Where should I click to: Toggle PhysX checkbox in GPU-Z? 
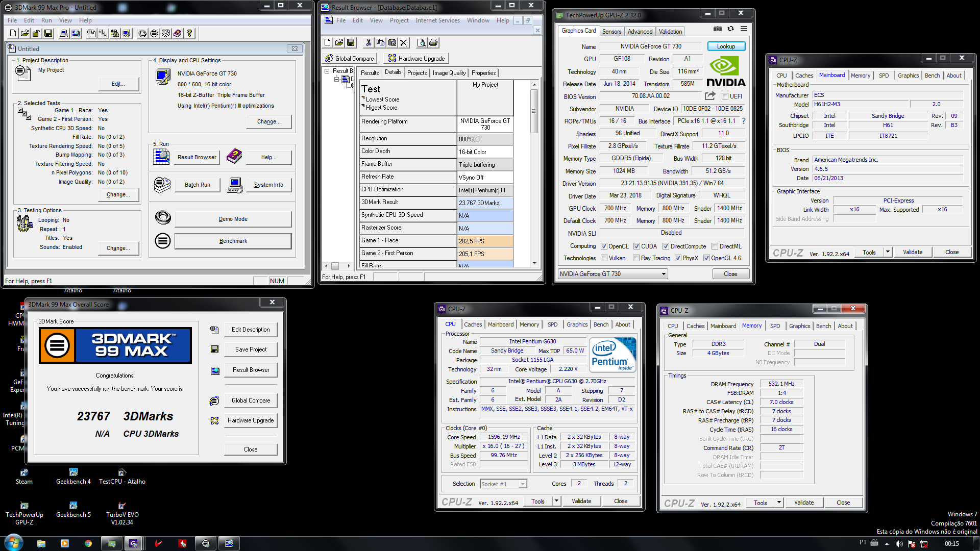678,258
